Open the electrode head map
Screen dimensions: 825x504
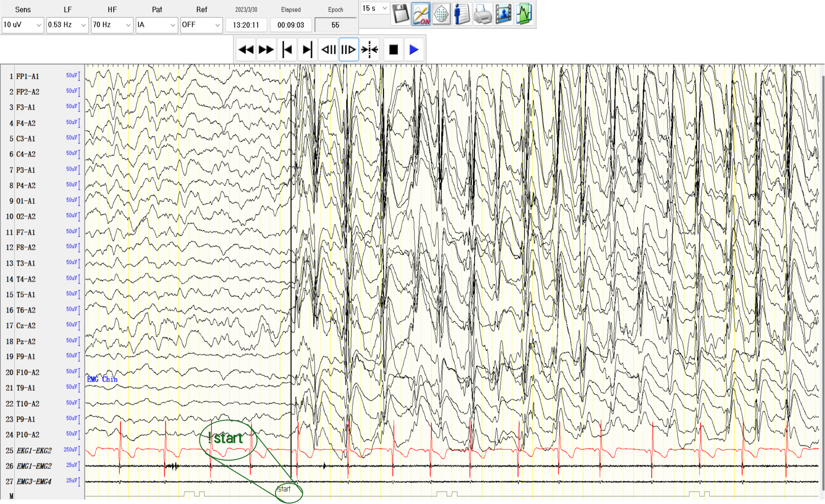pos(441,14)
